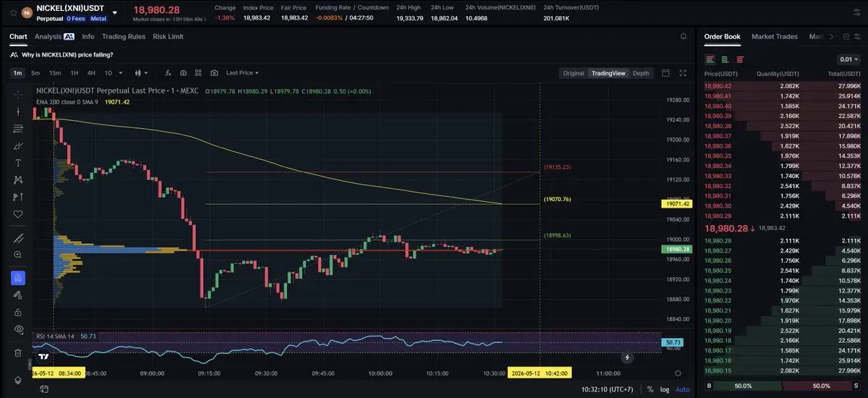Open the chart patterns tool

(x=18, y=179)
